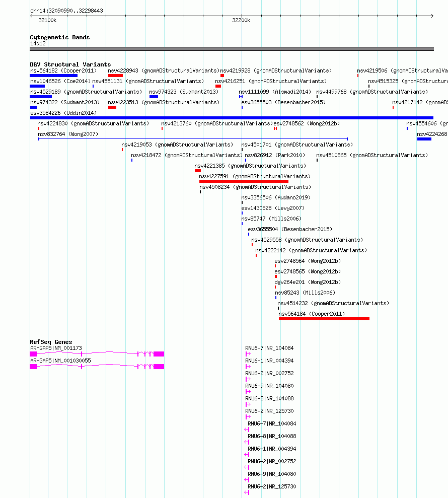Click the nsv4217142 variant label
The image size is (448, 498).
click(420, 102)
